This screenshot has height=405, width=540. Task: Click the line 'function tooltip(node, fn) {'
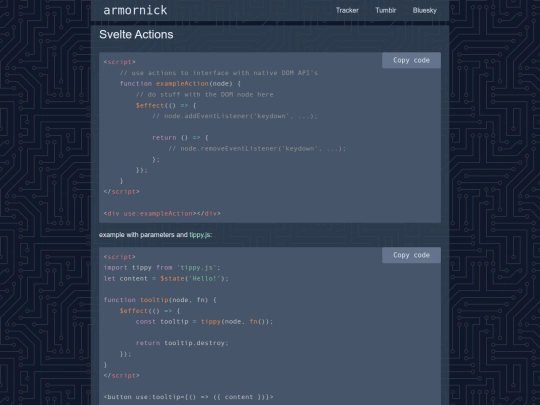(x=160, y=300)
